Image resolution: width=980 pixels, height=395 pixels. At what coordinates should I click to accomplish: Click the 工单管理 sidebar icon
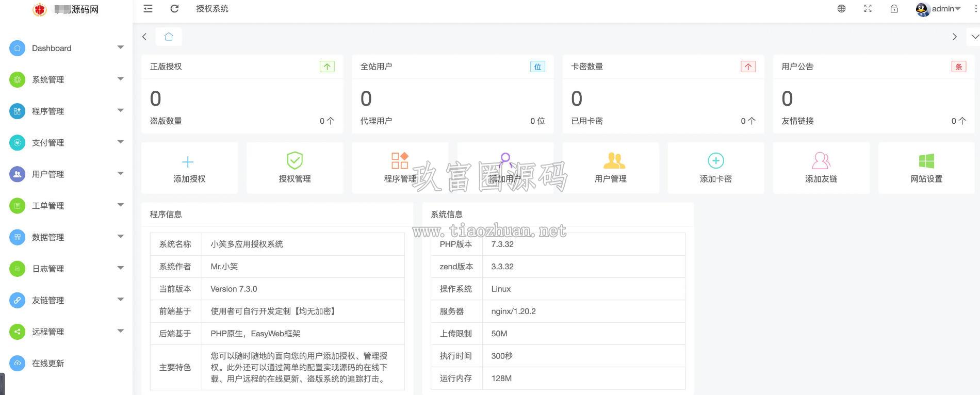point(17,205)
